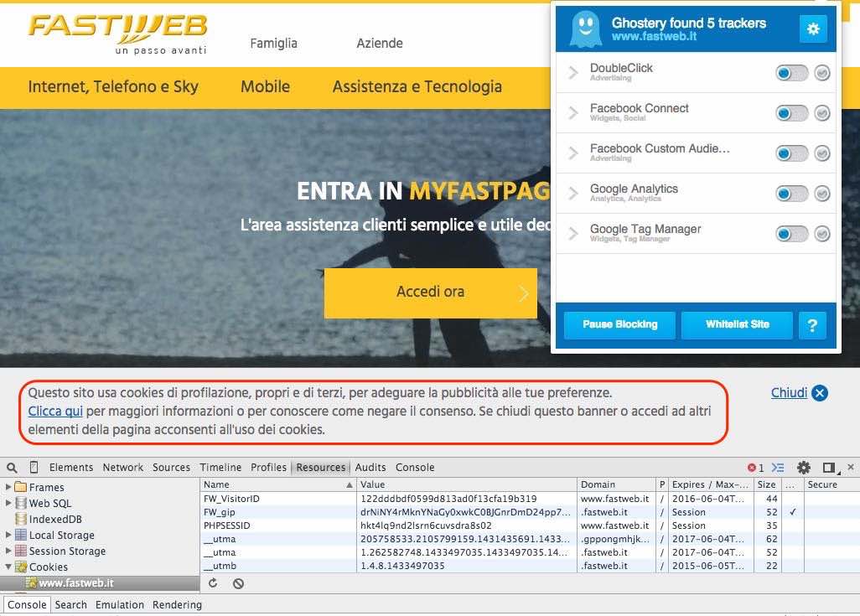Image resolution: width=860 pixels, height=616 pixels.
Task: Expand the Local Storage tree node arrow
Action: coord(8,534)
